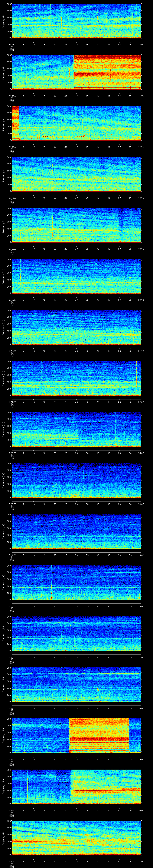Click the 15:00 end-time label

(141, 44)
